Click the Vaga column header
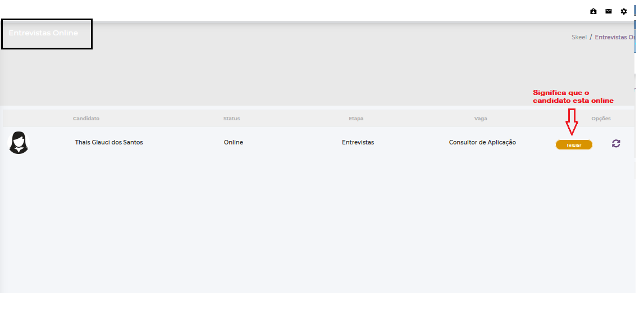This screenshot has width=644, height=313. (x=480, y=119)
